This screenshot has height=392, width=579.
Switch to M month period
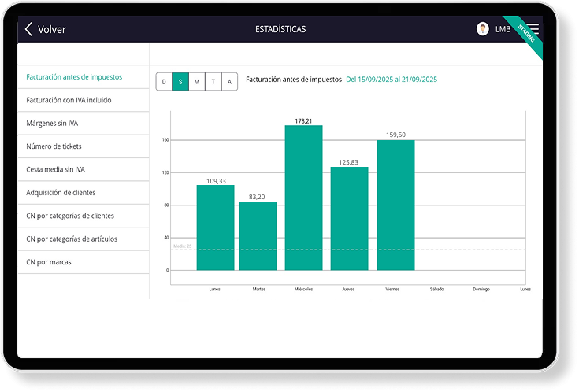coord(197,81)
